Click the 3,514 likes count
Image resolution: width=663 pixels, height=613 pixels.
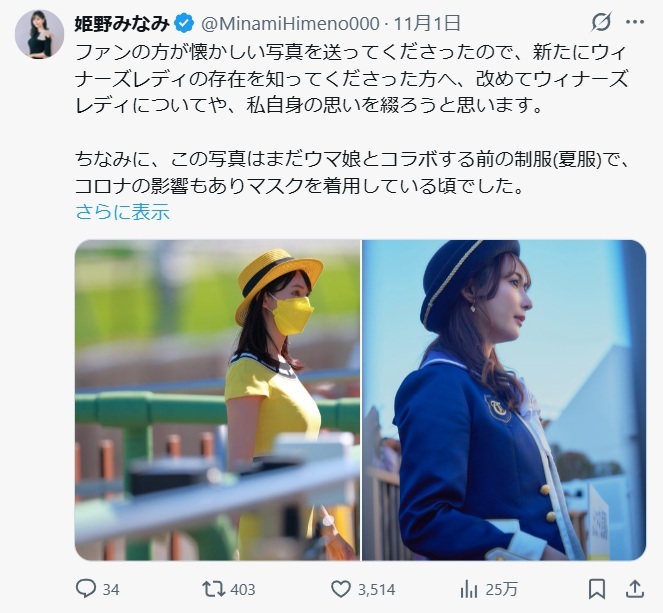(x=377, y=589)
